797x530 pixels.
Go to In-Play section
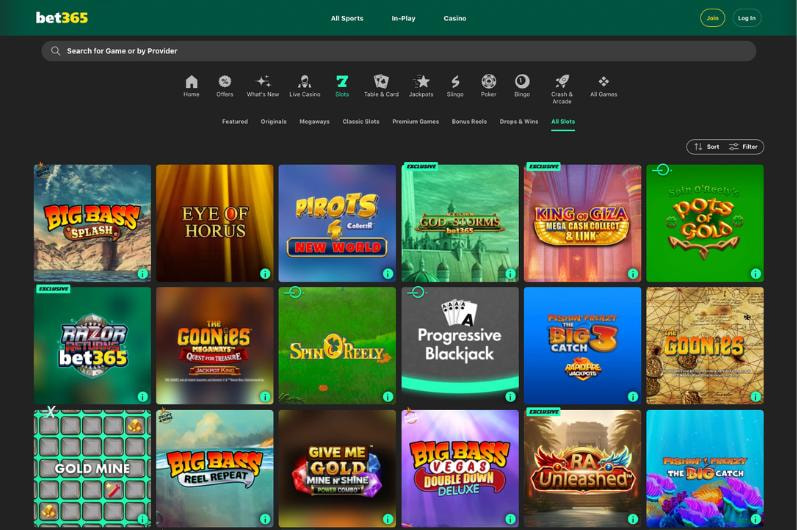pyautogui.click(x=403, y=18)
